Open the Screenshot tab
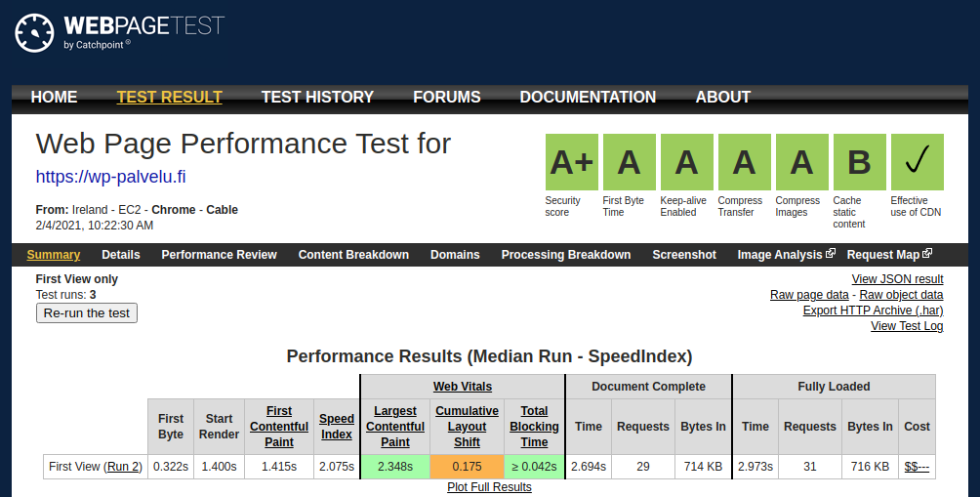 [x=684, y=255]
